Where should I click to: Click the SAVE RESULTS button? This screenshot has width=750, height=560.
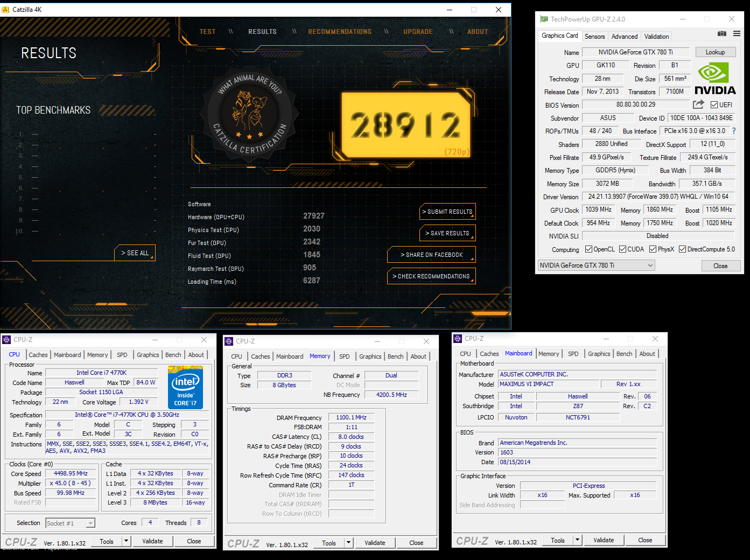[x=447, y=233]
